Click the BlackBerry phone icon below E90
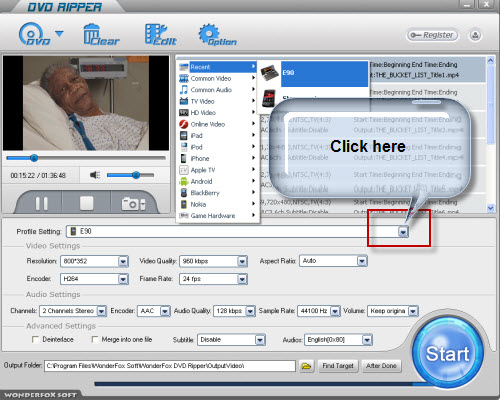The width and height of the screenshot is (500, 400). [x=269, y=98]
